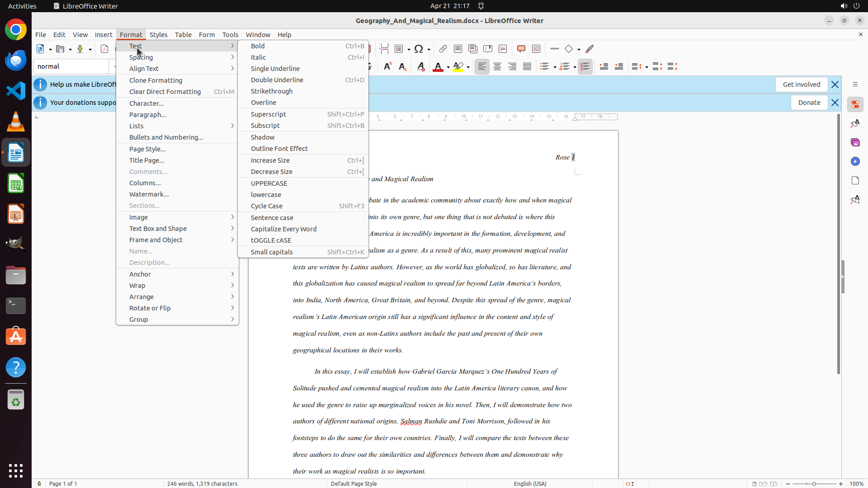
Task: Open font color dropdown arrow
Action: click(448, 67)
